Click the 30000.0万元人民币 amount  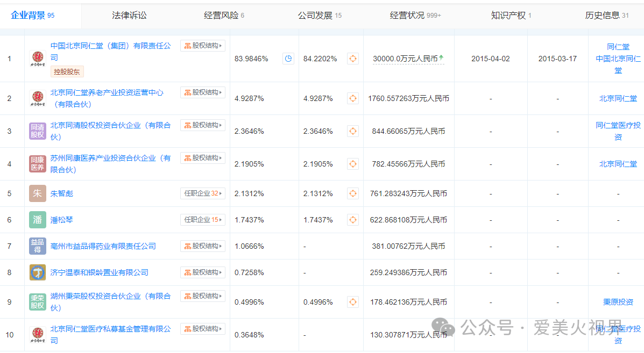pos(405,59)
